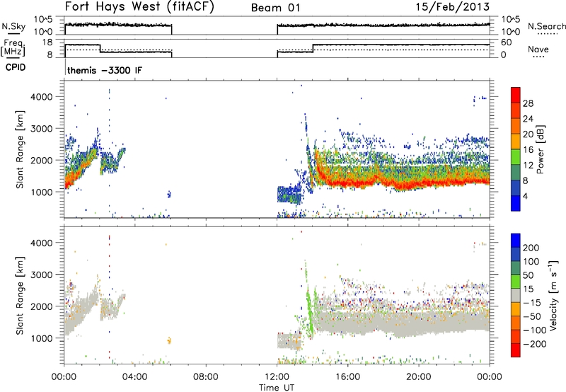Pick the blue 4–8 dB power swatch

coord(516,188)
